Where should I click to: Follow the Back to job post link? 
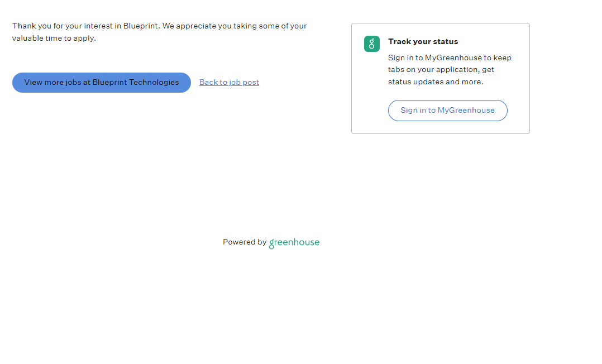click(229, 83)
